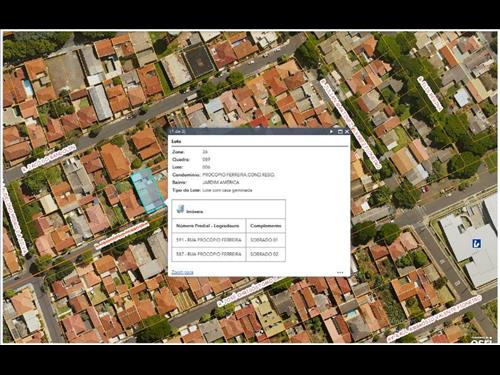
Task: Click the Tipo do Lote value text
Action: pos(227,190)
